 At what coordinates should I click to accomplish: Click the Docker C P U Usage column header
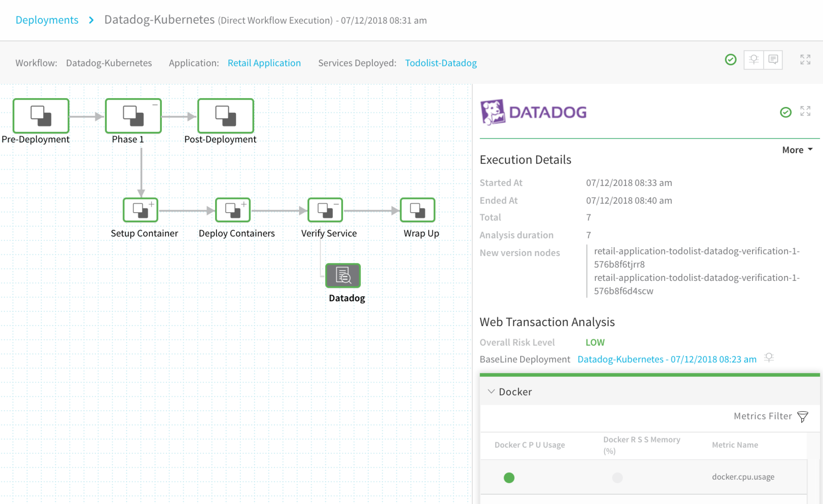coord(530,445)
